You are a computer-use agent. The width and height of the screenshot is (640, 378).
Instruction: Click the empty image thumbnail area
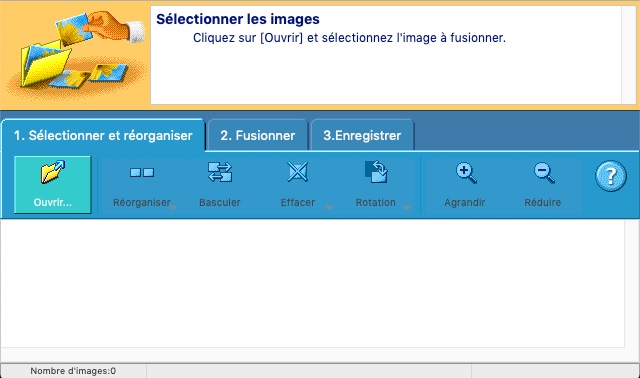click(x=312, y=284)
